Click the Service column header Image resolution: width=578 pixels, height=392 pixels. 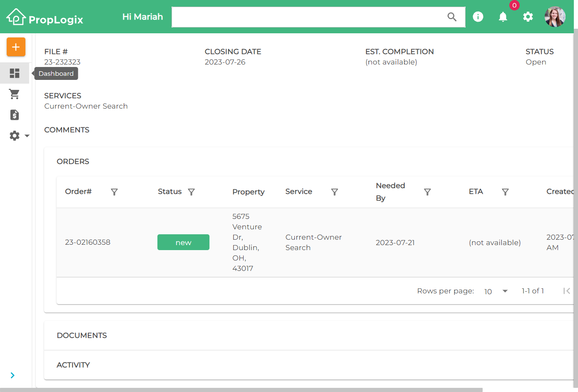click(299, 191)
